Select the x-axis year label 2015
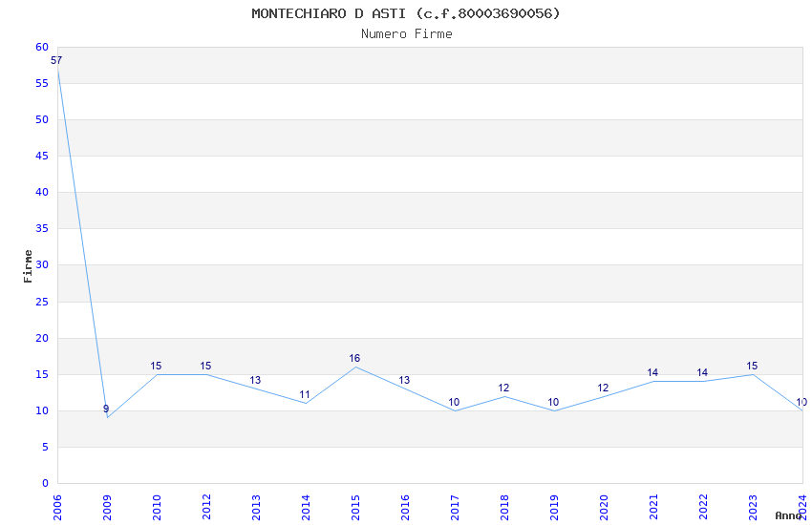 (x=355, y=508)
